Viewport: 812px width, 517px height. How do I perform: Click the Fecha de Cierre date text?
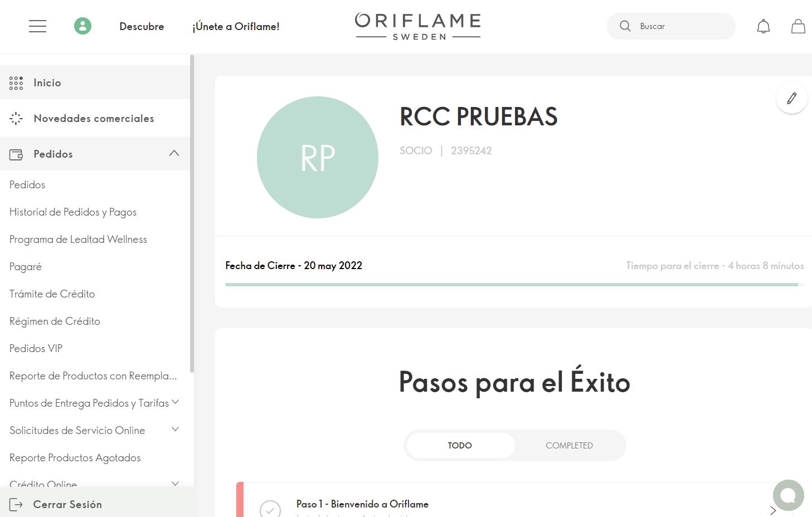point(294,266)
